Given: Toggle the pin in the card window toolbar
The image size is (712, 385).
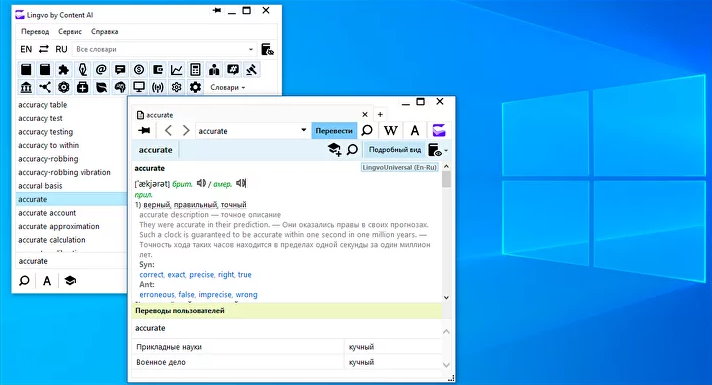Looking at the screenshot, I should coord(144,131).
